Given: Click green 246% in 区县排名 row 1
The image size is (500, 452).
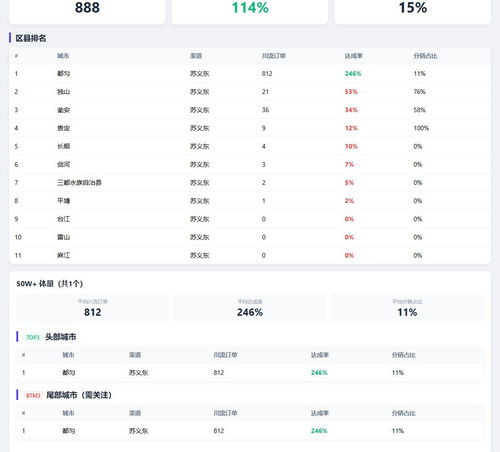Looking at the screenshot, I should tap(353, 74).
